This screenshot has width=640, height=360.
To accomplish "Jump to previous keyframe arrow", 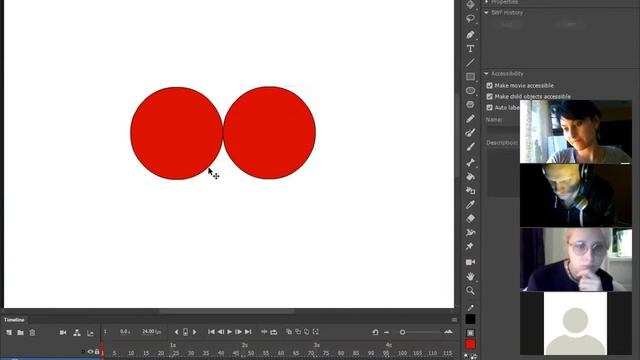I will click(x=176, y=332).
